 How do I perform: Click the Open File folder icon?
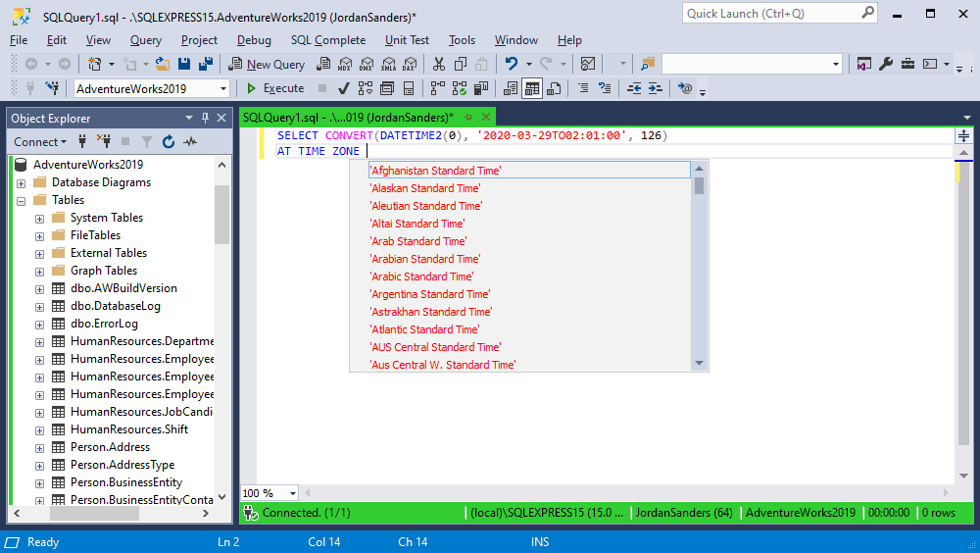click(x=163, y=64)
